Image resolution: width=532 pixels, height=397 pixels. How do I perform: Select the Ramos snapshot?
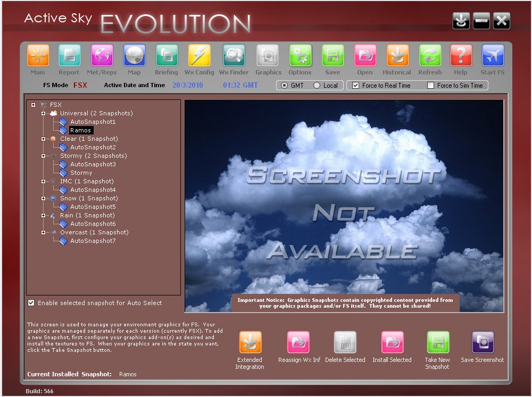click(x=80, y=130)
